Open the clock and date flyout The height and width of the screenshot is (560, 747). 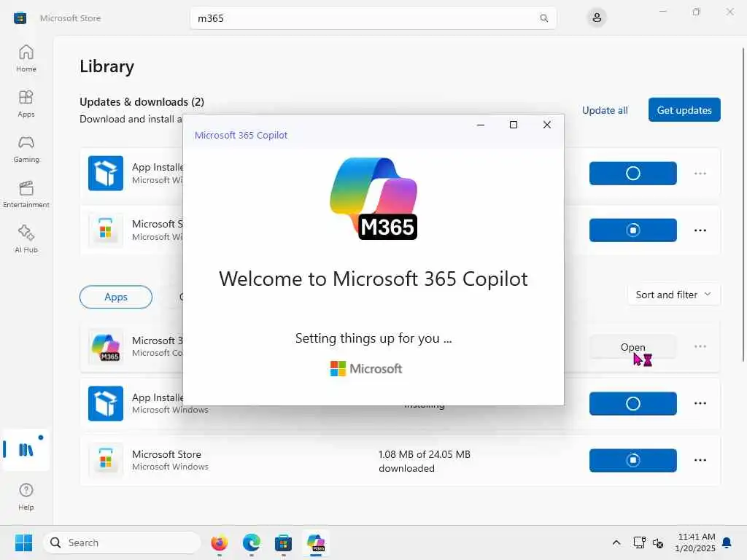[x=695, y=542]
